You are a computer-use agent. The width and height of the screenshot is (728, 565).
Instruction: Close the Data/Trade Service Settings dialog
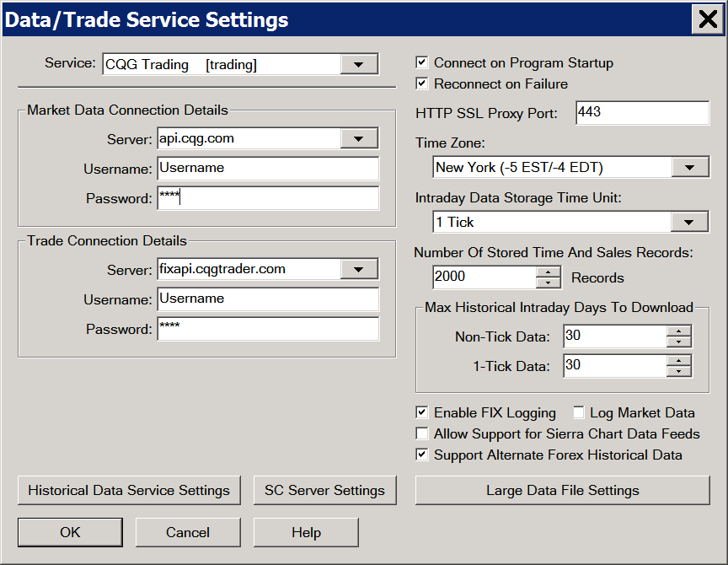708,19
